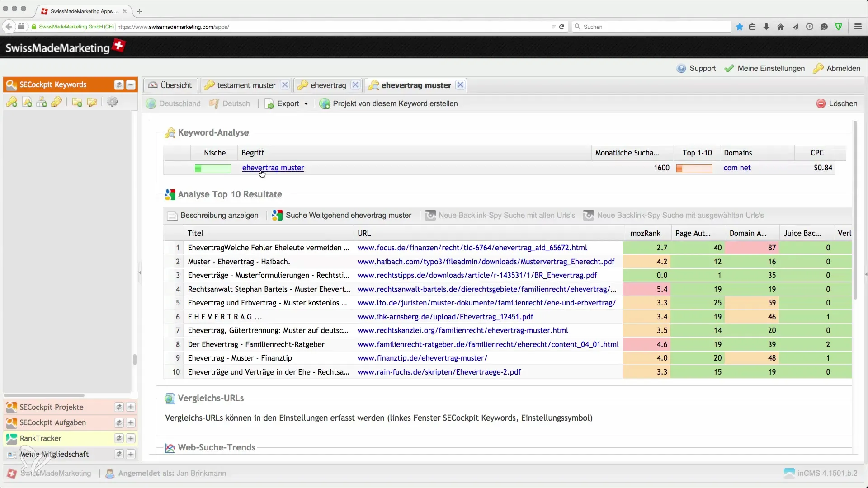868x488 pixels.
Task: Expand the Meine Mitgliedschaft panel
Action: [x=131, y=454]
